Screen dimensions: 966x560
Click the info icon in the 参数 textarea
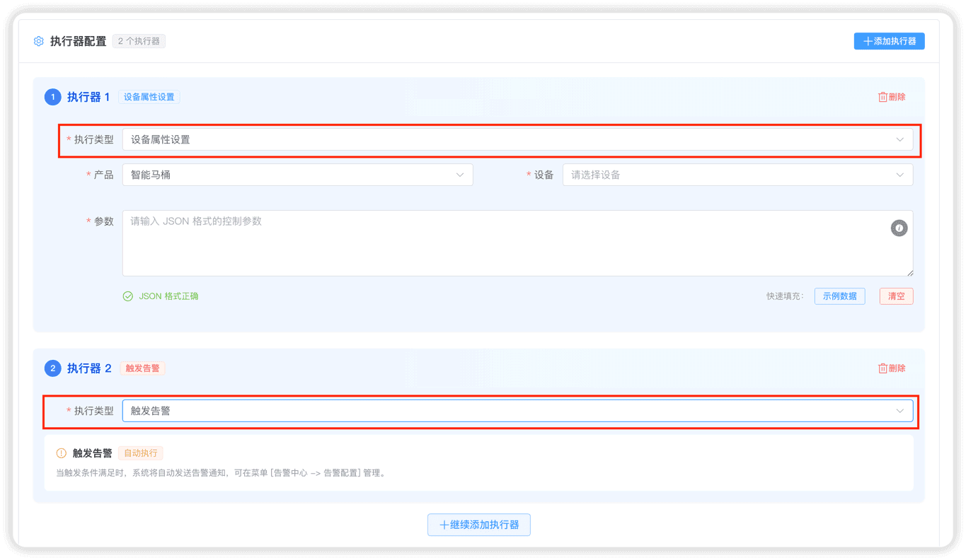coord(899,228)
